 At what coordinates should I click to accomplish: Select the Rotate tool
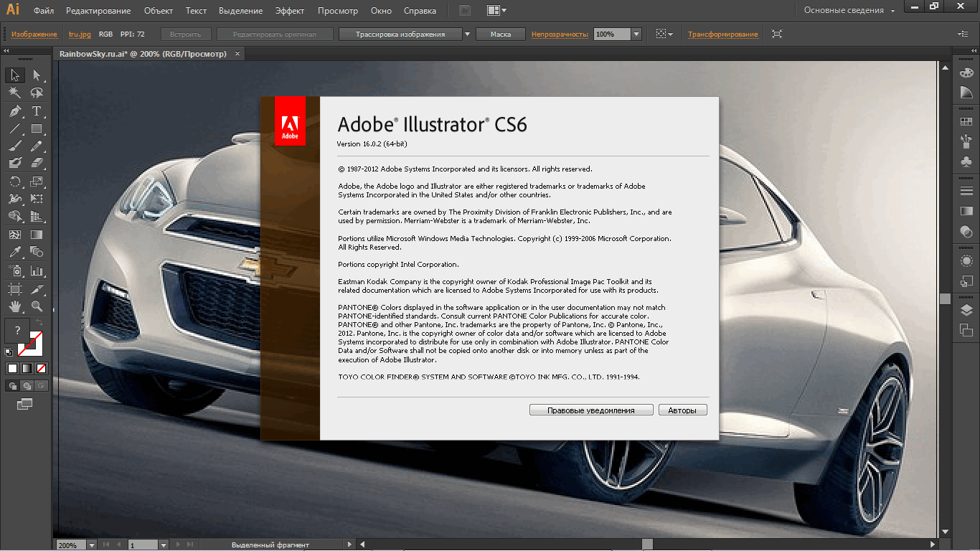(x=15, y=182)
